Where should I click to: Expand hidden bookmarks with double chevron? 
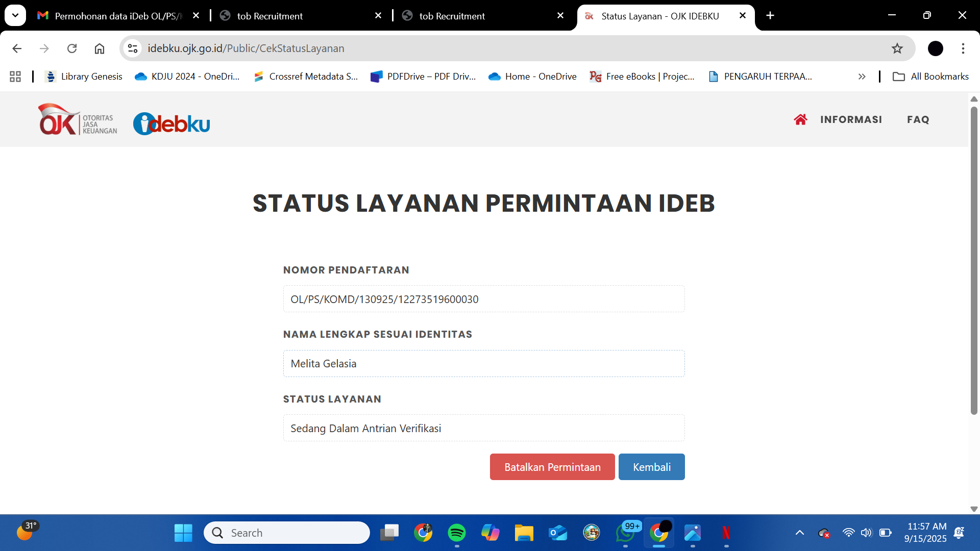coord(862,77)
